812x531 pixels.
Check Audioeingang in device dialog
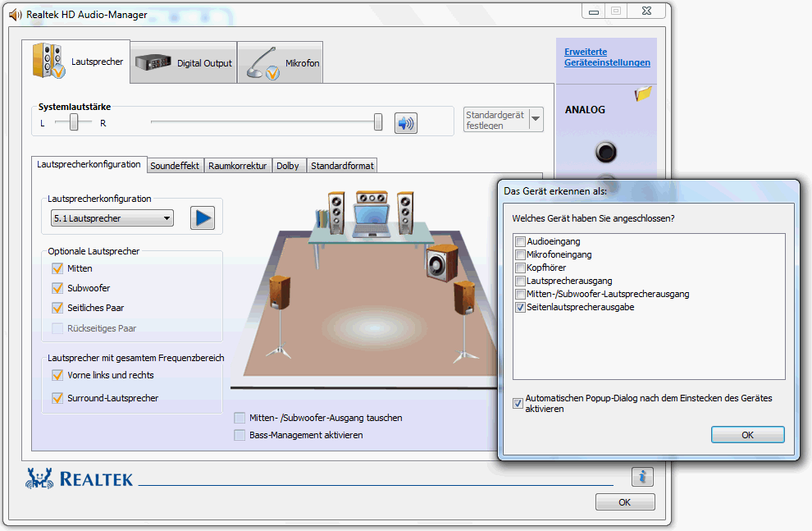pyautogui.click(x=521, y=241)
